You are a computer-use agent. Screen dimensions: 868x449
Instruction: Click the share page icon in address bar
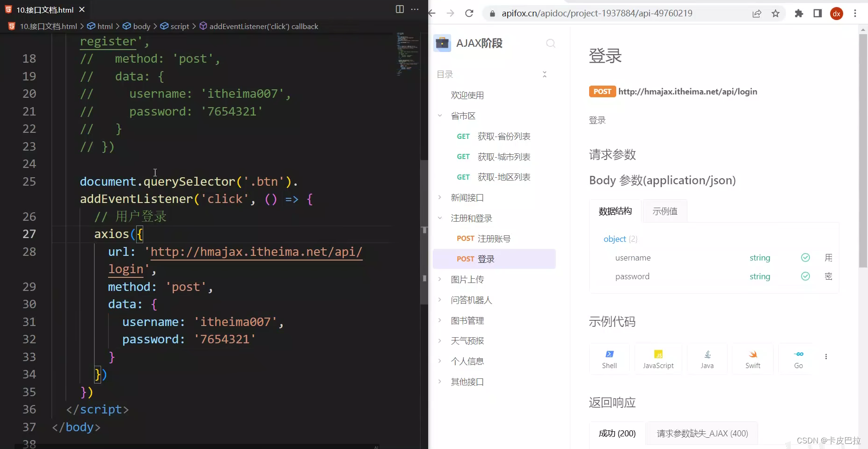[758, 13]
